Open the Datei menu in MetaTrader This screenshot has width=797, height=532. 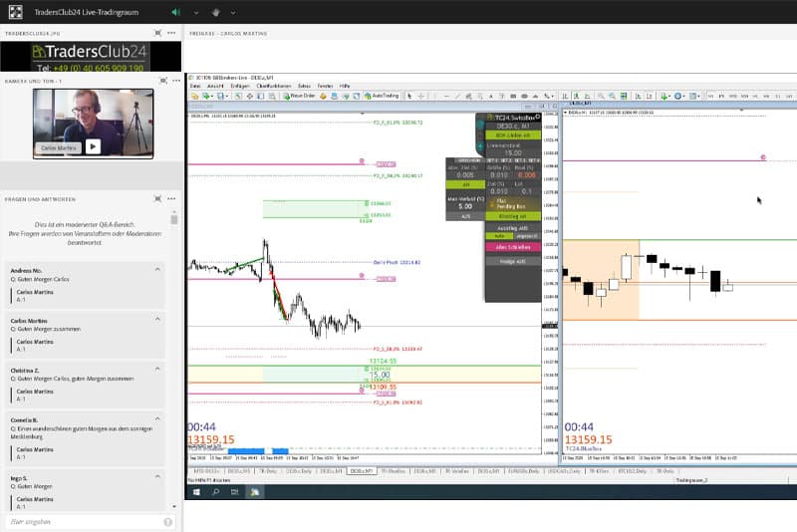click(x=195, y=87)
